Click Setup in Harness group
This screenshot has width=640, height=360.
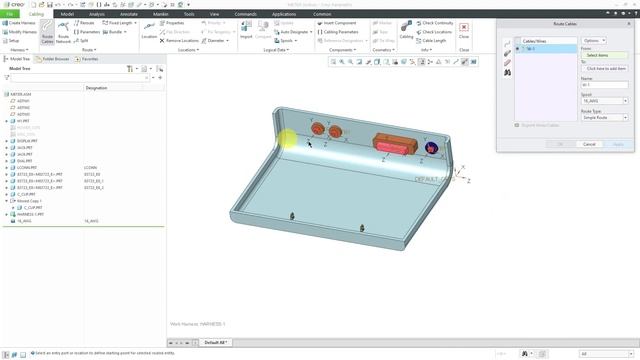tap(11, 41)
